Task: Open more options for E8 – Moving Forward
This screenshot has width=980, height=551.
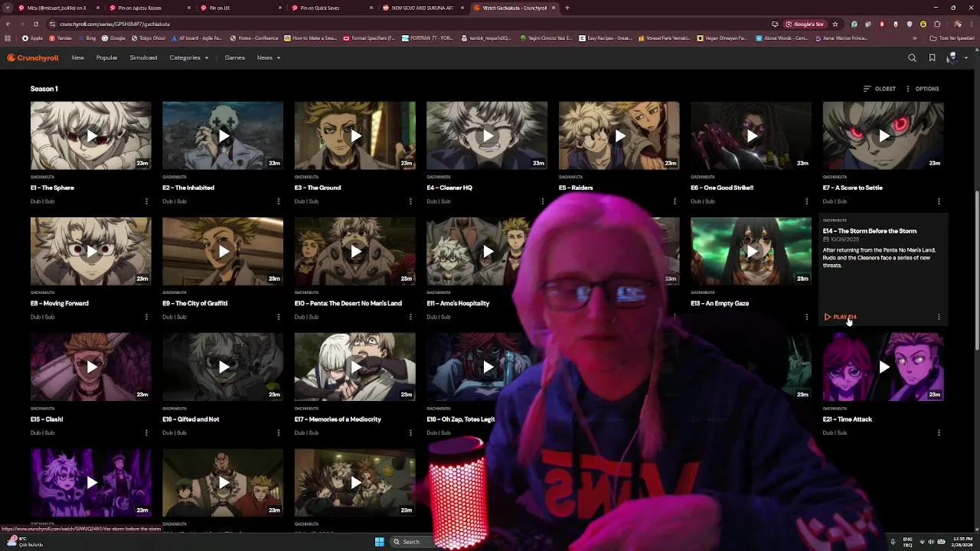Action: [x=146, y=317]
